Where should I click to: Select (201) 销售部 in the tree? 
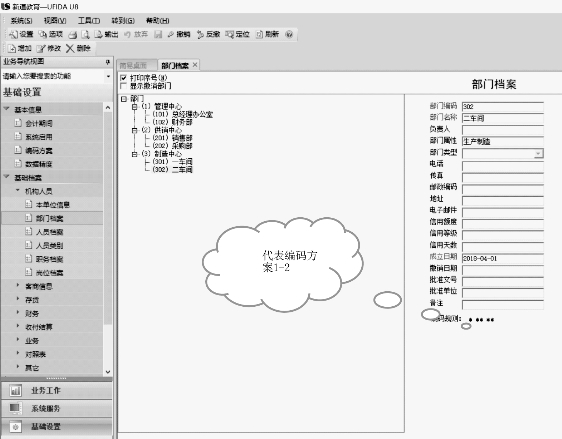(172, 138)
